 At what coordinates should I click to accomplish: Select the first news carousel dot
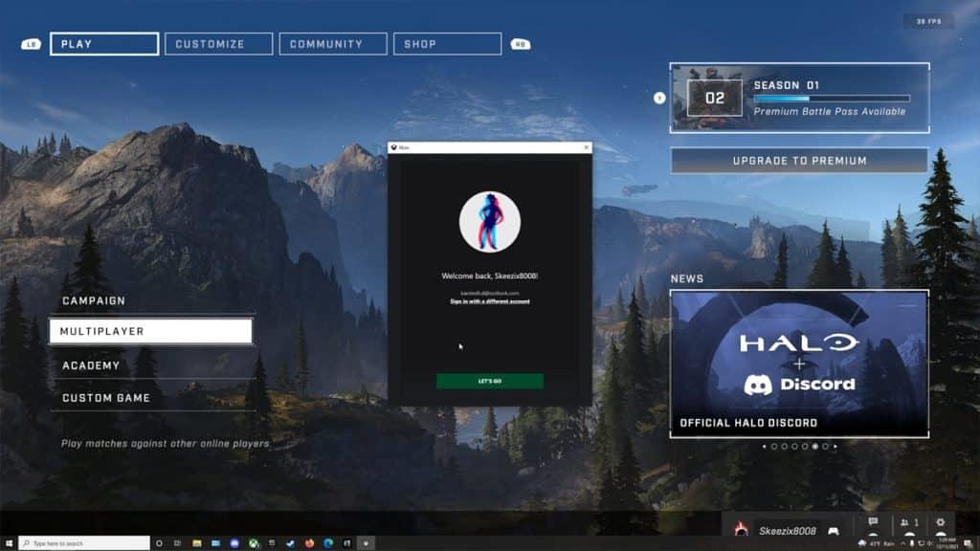[773, 446]
